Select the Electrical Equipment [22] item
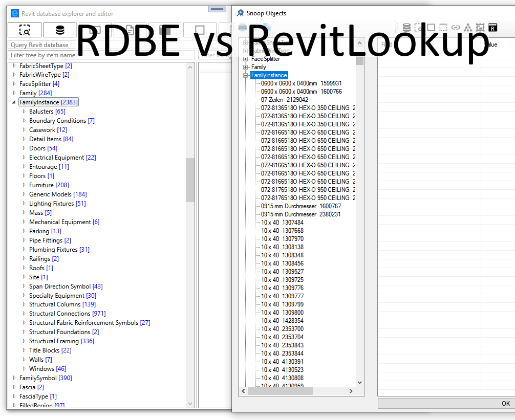The image size is (515, 420). [x=62, y=157]
